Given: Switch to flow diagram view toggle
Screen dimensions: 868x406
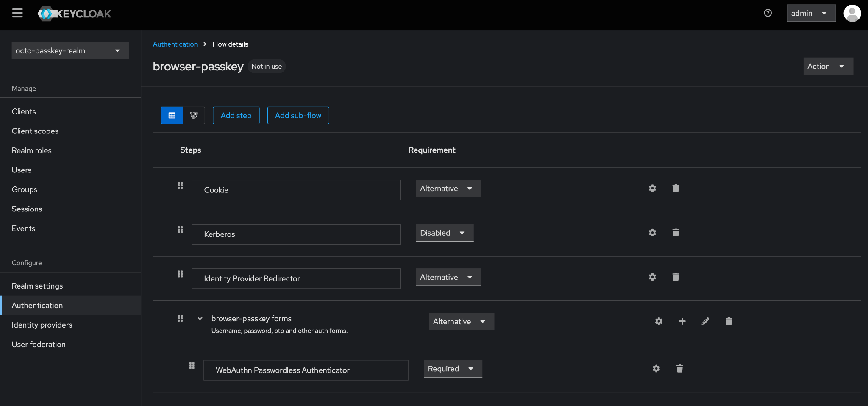Looking at the screenshot, I should (x=194, y=115).
